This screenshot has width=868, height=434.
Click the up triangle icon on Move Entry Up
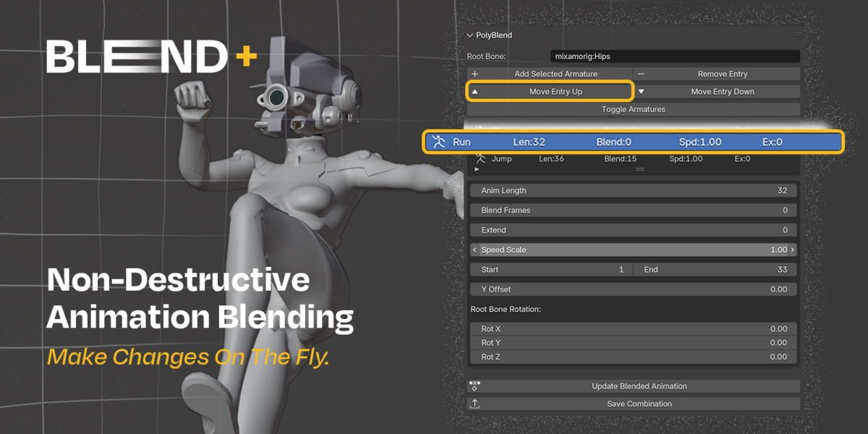click(x=475, y=92)
